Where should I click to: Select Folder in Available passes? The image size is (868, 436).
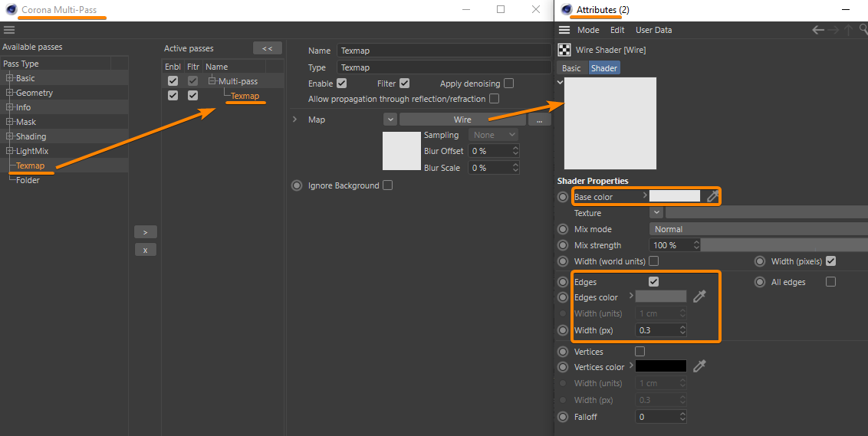pos(28,180)
